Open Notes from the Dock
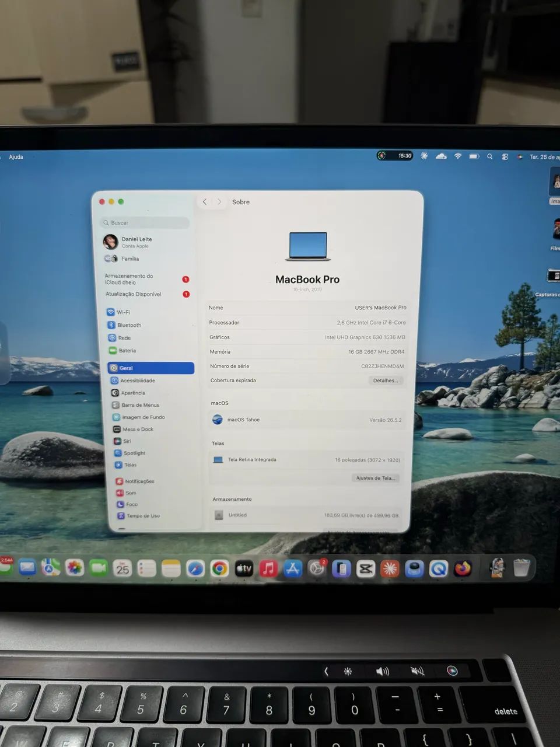The image size is (560, 747). (171, 568)
